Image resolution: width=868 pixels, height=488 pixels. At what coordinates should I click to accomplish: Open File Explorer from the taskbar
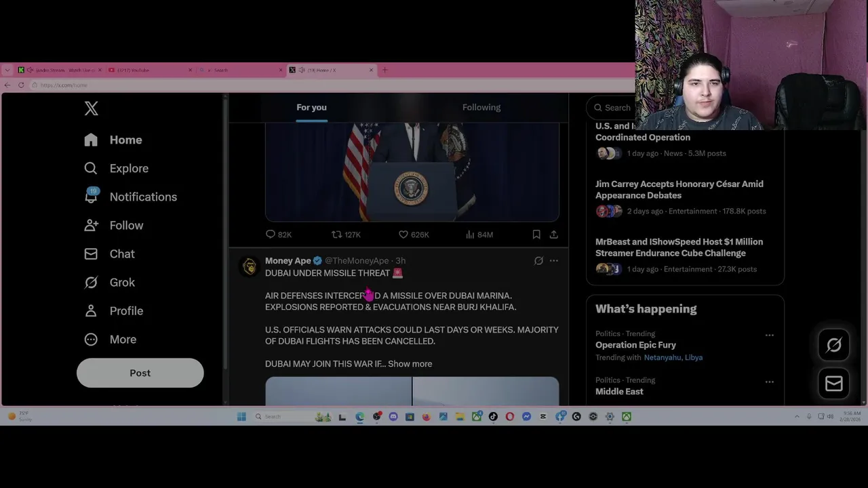click(460, 417)
